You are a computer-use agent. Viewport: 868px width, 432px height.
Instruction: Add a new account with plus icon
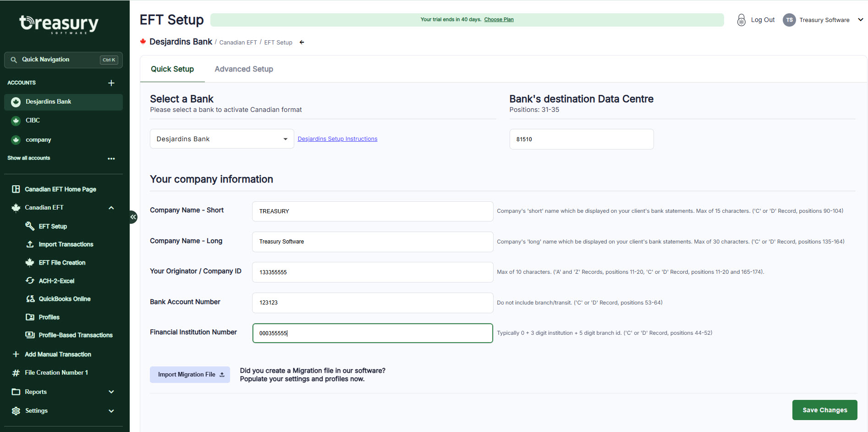pos(111,83)
